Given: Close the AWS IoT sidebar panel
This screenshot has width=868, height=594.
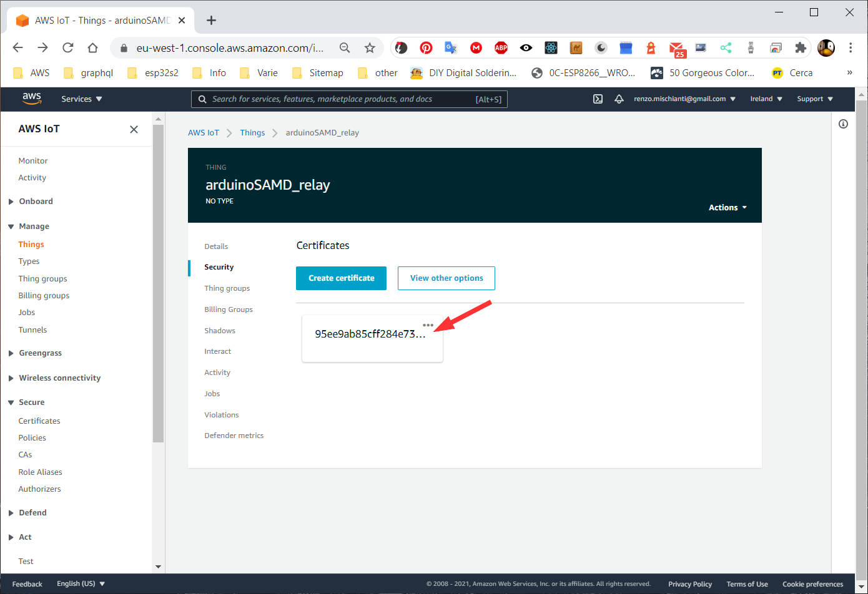Looking at the screenshot, I should click(x=134, y=129).
